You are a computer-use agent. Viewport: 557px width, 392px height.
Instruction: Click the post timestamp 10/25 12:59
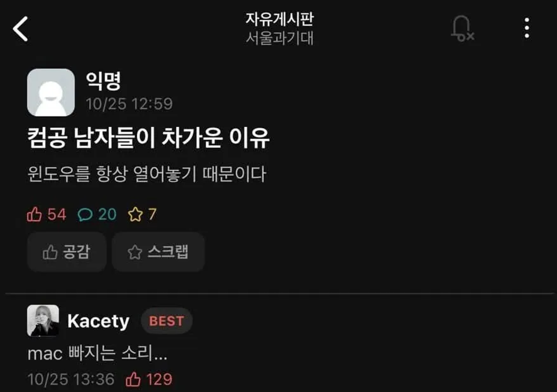129,104
